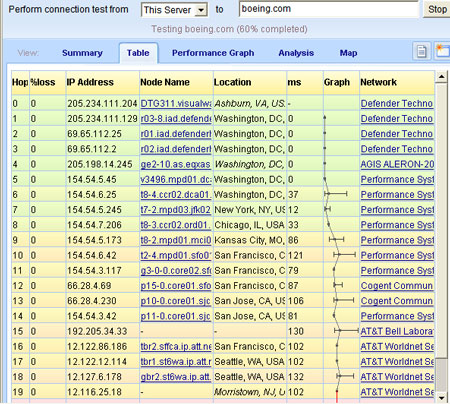Open node link t2-4.mpd01.sfo0

point(176,256)
